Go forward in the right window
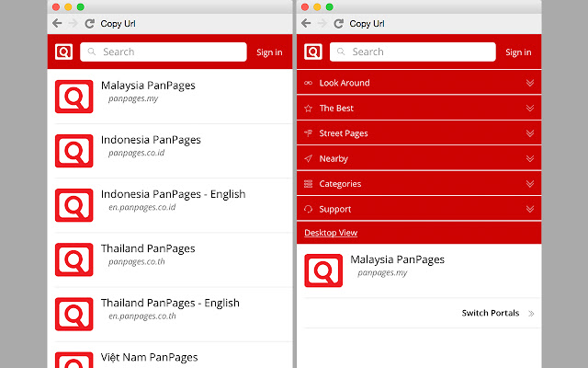 click(x=322, y=23)
